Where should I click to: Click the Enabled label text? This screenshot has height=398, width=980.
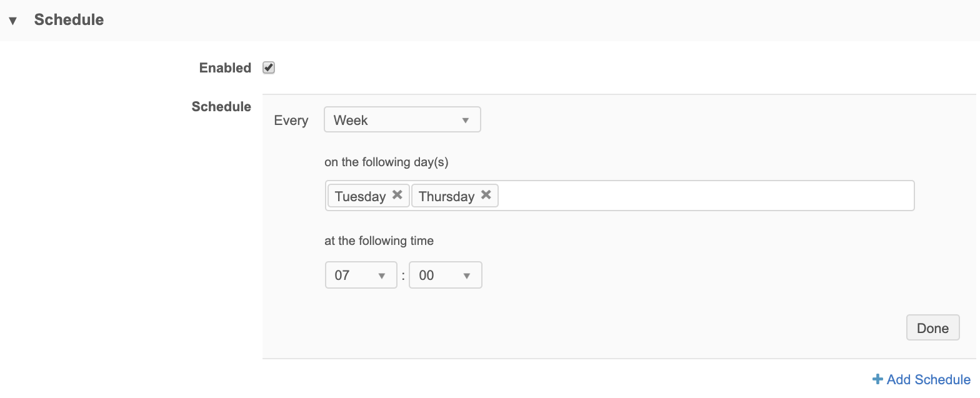click(225, 68)
